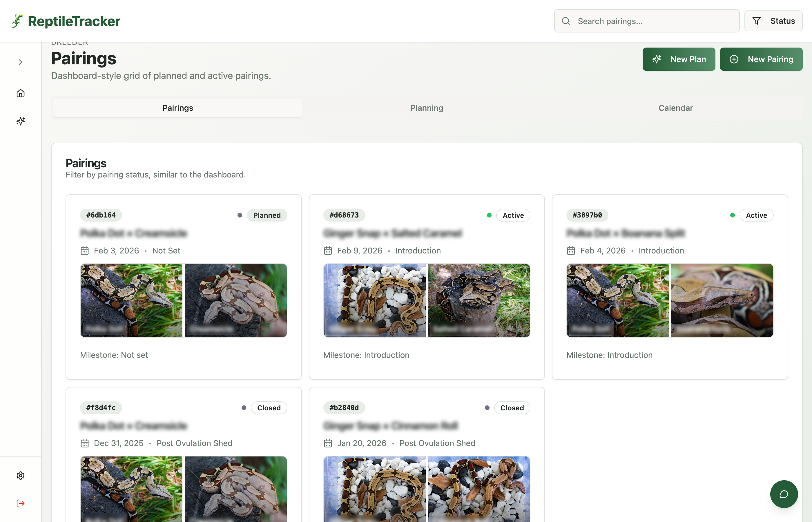Click the funnel icon on the Status button
This screenshot has height=522, width=812.
point(756,21)
